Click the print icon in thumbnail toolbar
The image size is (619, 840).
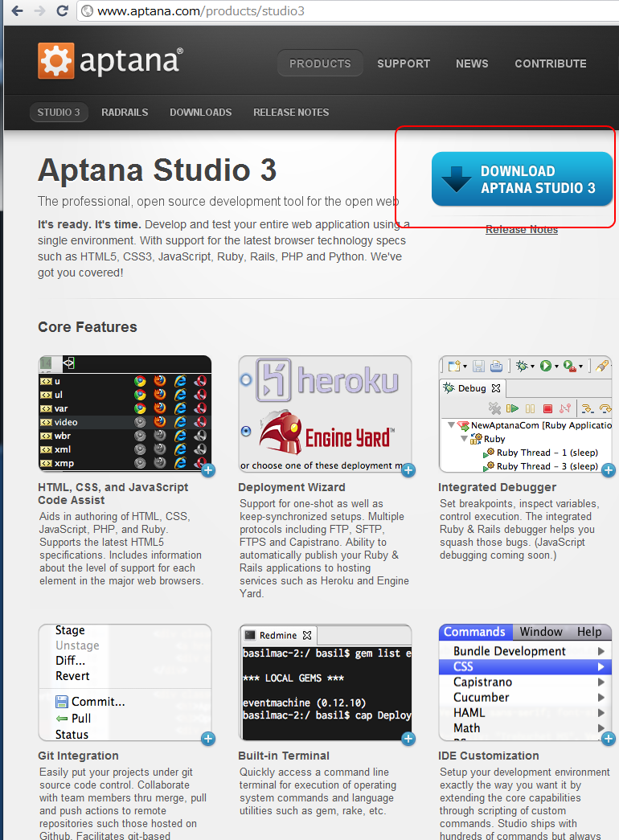496,366
